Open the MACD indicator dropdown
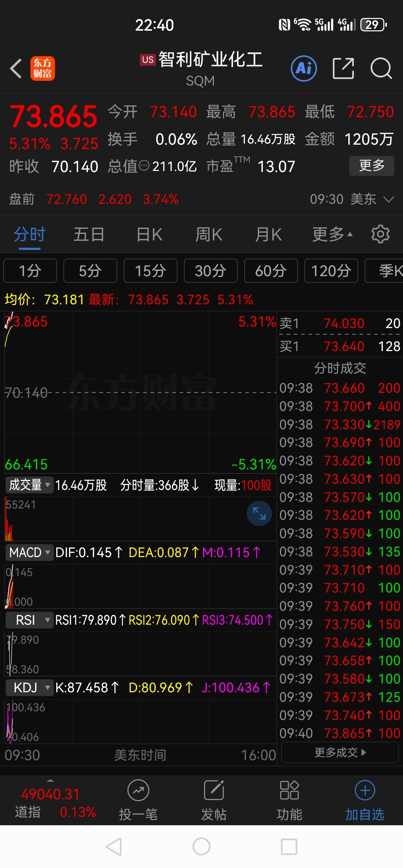403x868 pixels. [x=29, y=552]
